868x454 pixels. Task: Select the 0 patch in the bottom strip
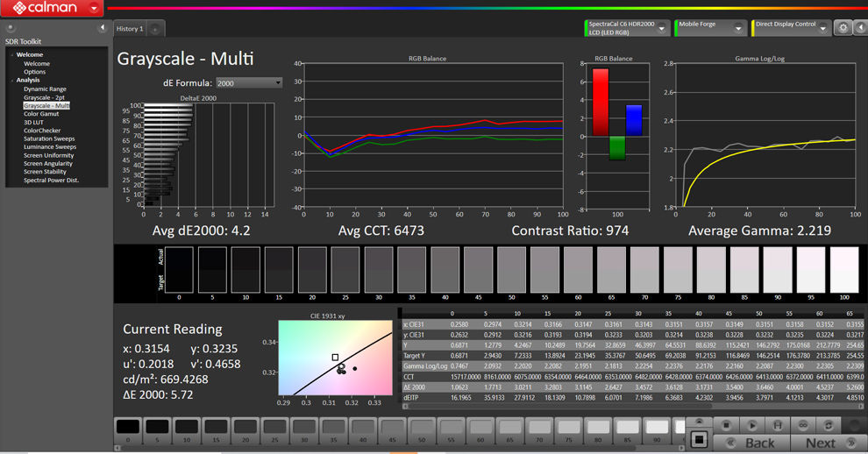128,430
